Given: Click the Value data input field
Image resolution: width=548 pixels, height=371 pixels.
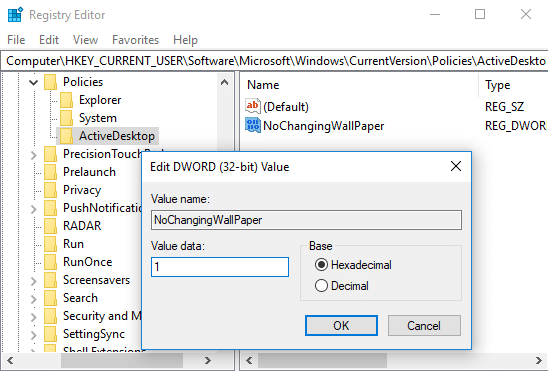Looking at the screenshot, I should (220, 267).
